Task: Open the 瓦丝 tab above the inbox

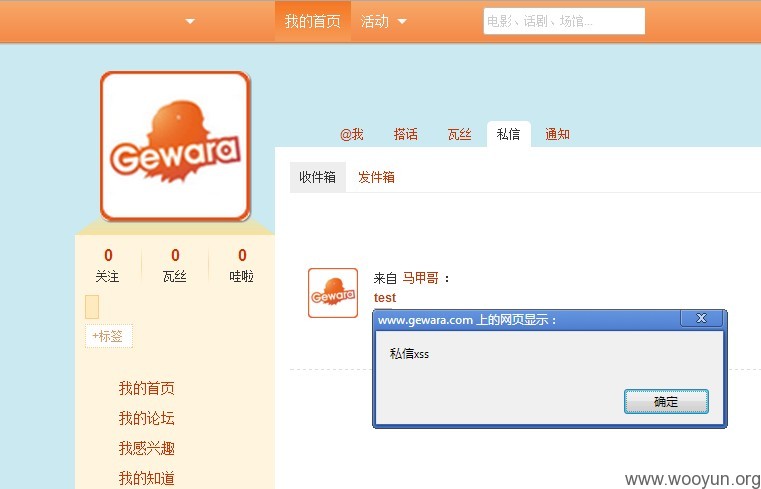Action: click(x=459, y=134)
